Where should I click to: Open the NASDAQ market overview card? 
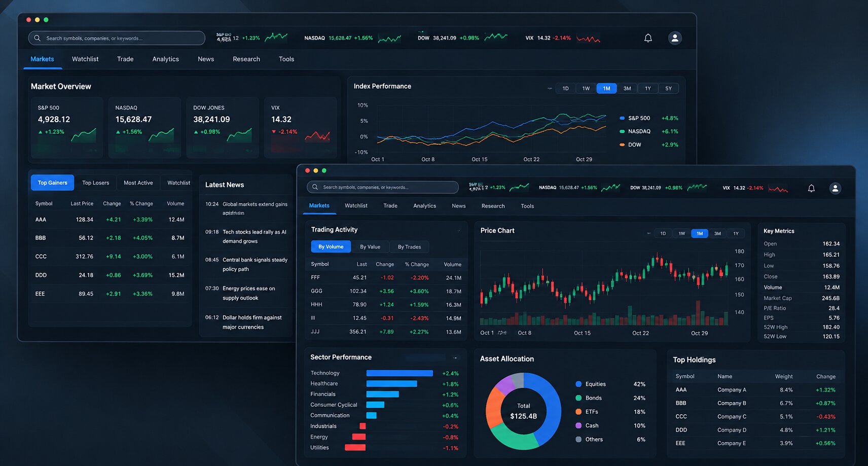pyautogui.click(x=144, y=128)
